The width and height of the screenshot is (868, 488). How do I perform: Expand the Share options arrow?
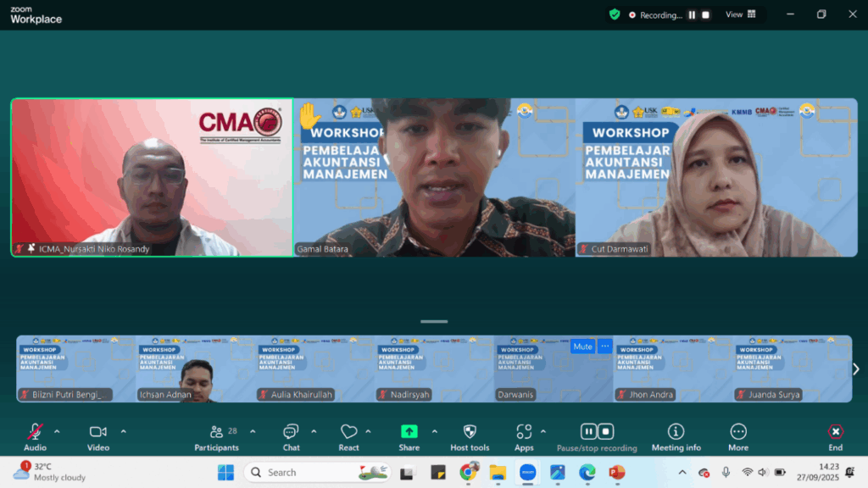point(435,431)
